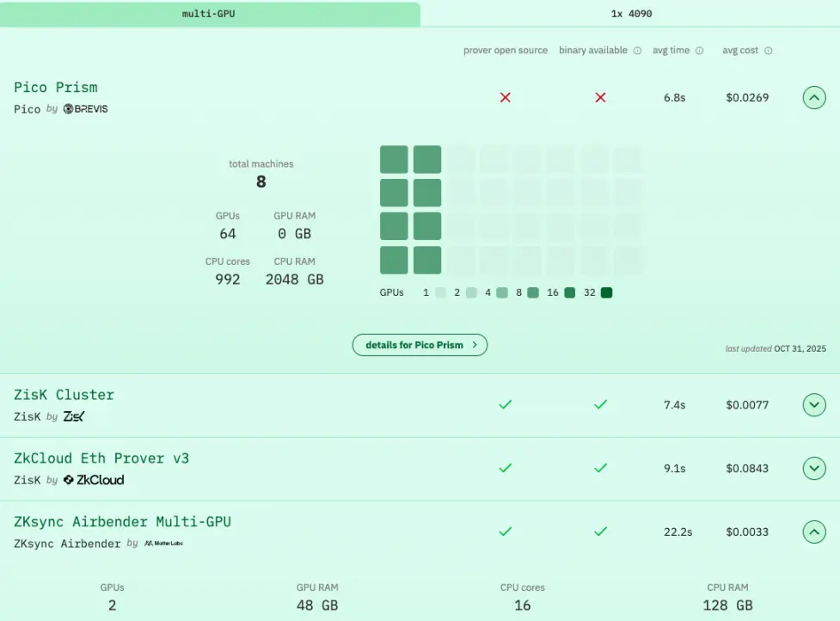
Task: Click the 32 GPUs legend color swatch
Action: click(x=606, y=292)
